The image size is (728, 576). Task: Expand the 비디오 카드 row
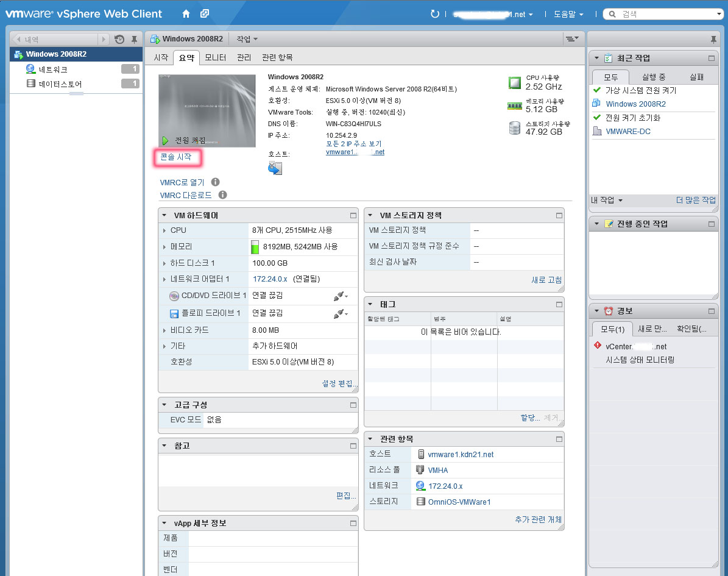click(164, 330)
